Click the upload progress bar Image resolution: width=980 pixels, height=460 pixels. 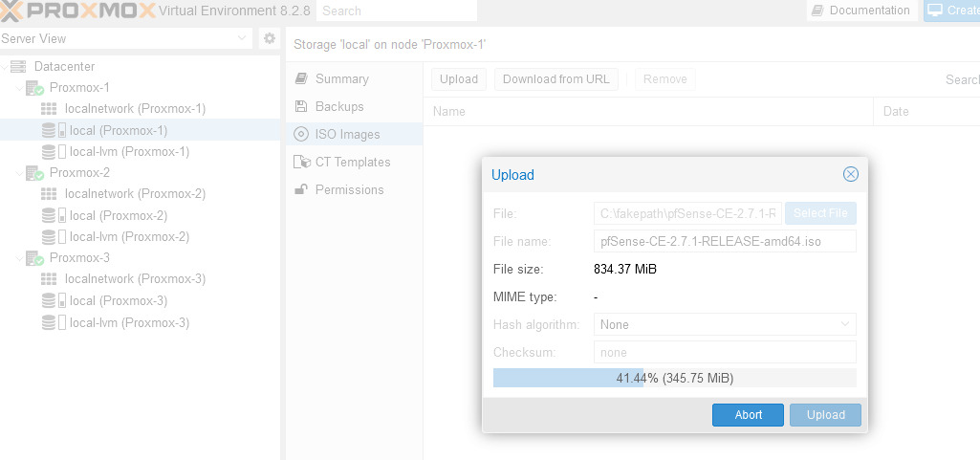tap(674, 378)
